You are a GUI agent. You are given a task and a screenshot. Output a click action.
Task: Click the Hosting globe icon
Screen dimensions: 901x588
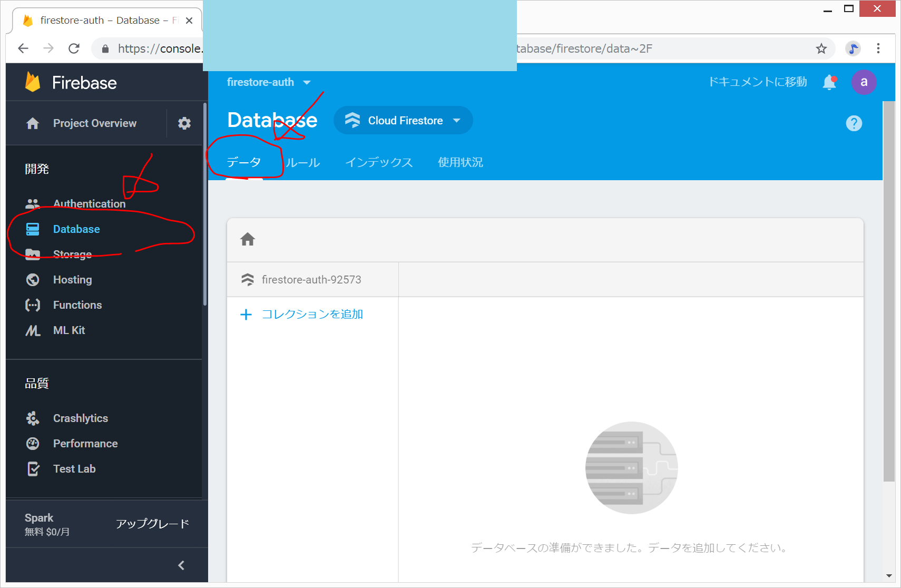(x=33, y=280)
